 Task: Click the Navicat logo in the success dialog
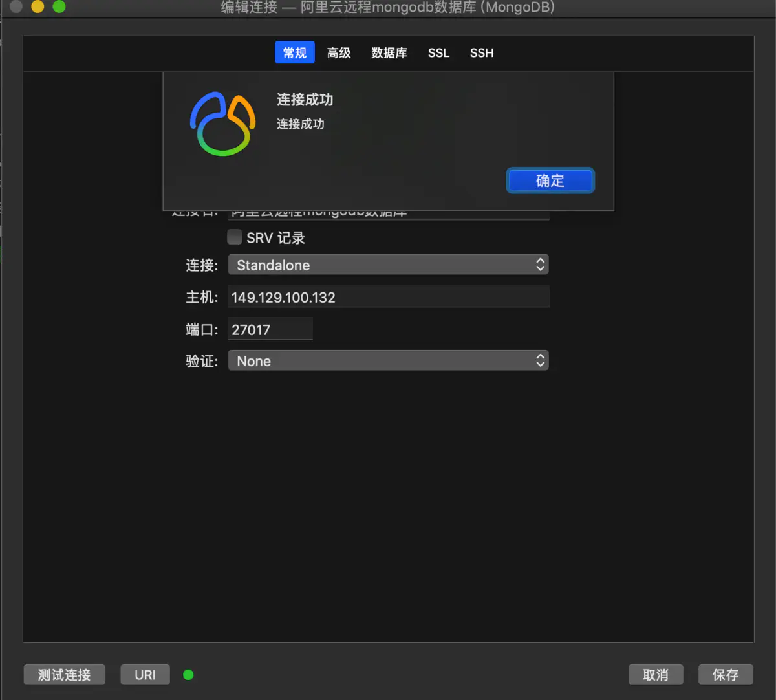point(222,124)
